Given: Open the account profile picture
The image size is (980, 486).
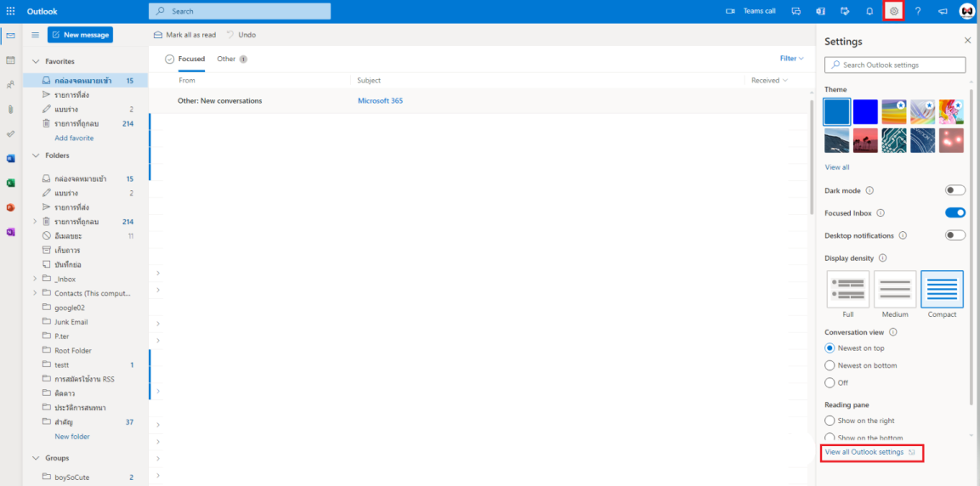Looking at the screenshot, I should pyautogui.click(x=967, y=11).
